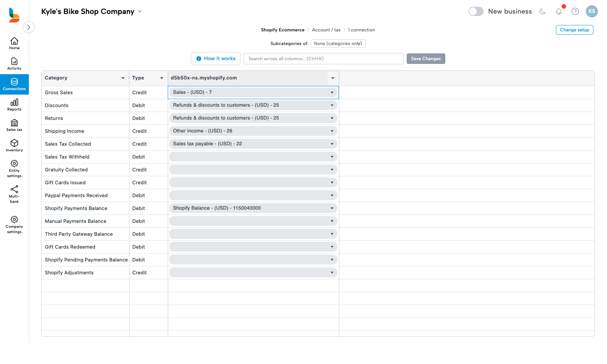Open Entity settings

click(14, 169)
